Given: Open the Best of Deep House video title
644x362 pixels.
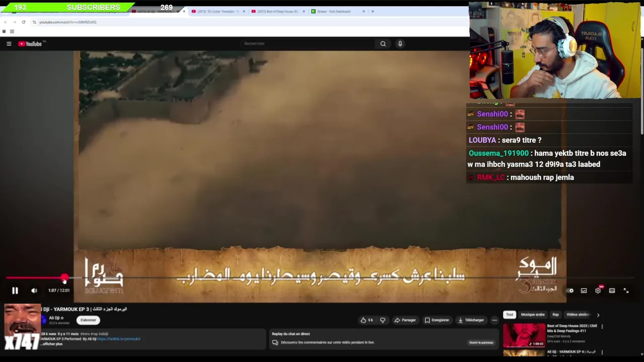Looking at the screenshot, I should pos(572,328).
